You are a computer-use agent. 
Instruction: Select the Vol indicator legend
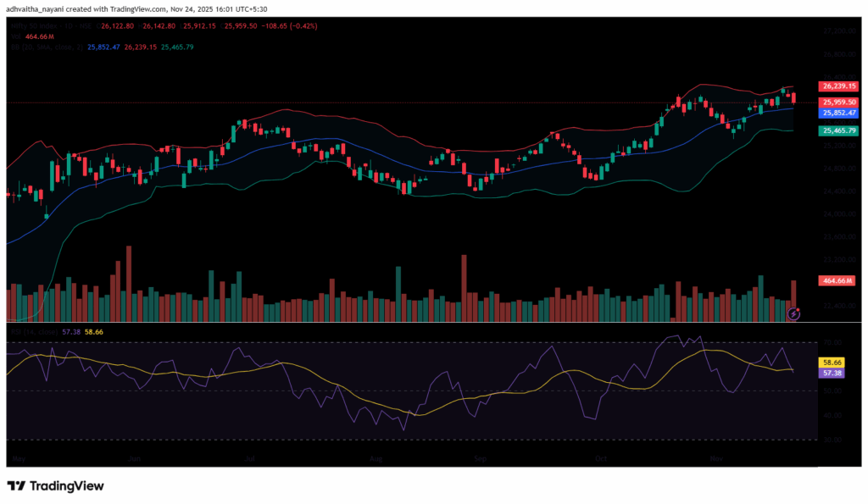click(x=14, y=36)
